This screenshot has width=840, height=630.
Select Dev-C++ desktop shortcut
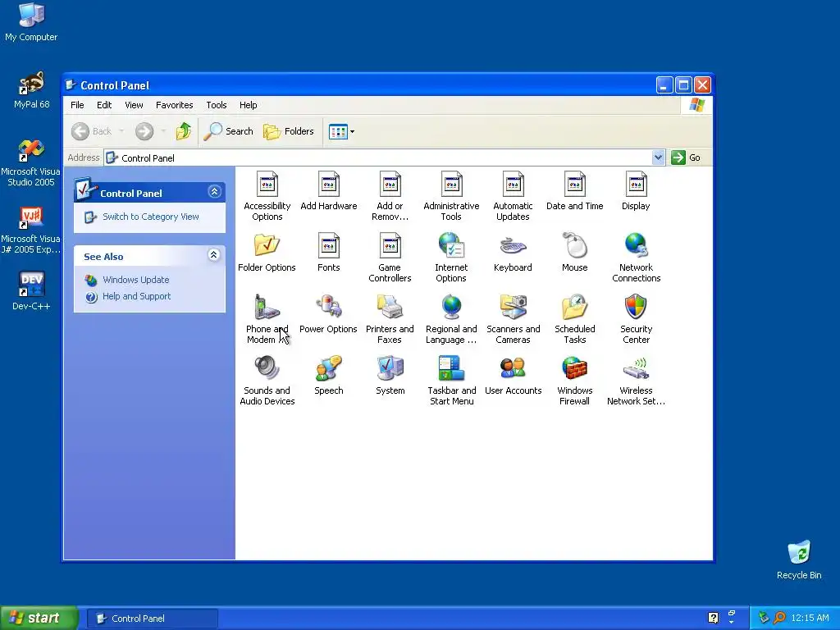pos(31,290)
